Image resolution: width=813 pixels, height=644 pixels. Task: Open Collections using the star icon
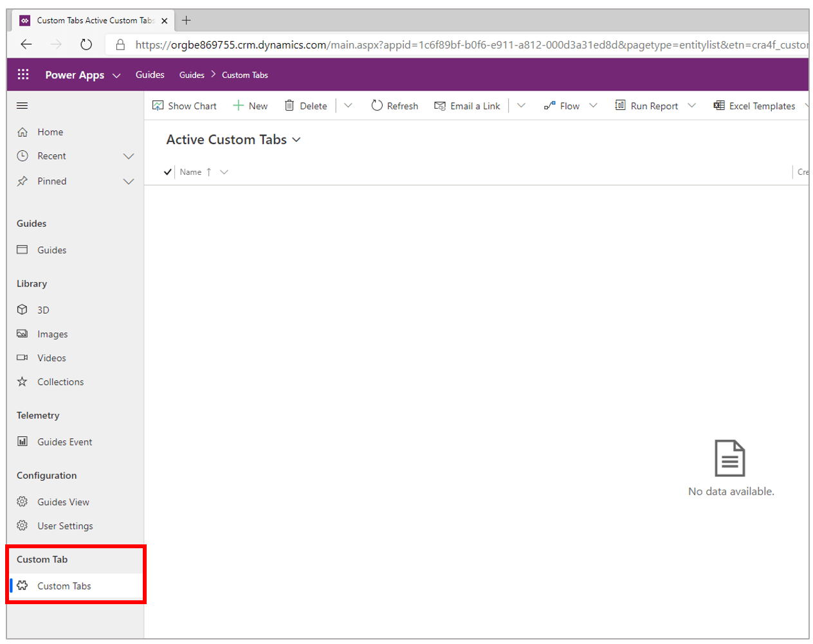point(24,381)
